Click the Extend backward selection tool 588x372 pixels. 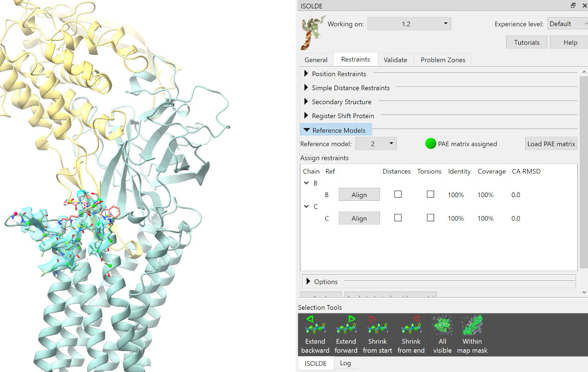pos(315,334)
